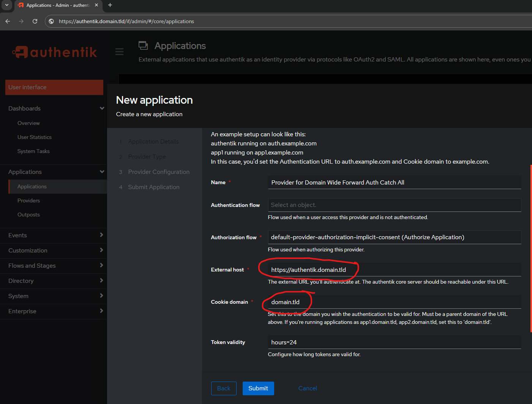The height and width of the screenshot is (404, 532).
Task: Click 'Configure how long tokens are valid for.' text
Action: 314,354
